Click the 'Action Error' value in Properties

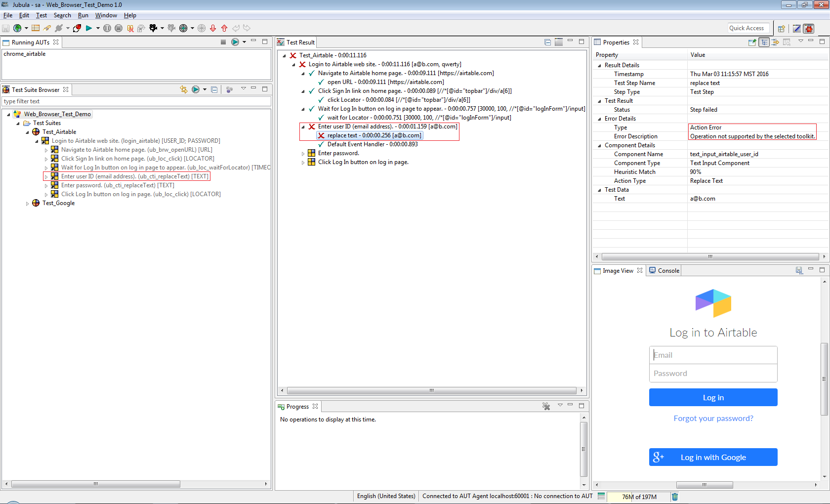pos(705,127)
